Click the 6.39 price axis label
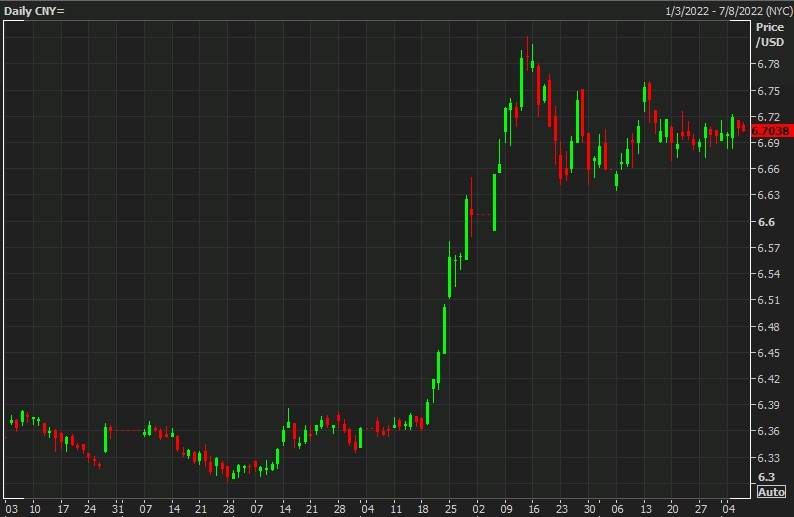Viewport: 794px width, 517px height. point(768,405)
